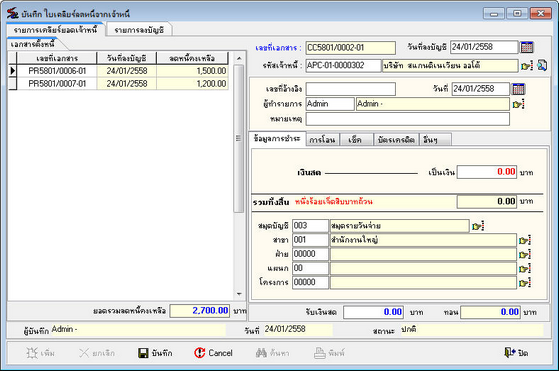Click the search document magnifier icon
Screen dimensions: 559x371
[x=542, y=65]
